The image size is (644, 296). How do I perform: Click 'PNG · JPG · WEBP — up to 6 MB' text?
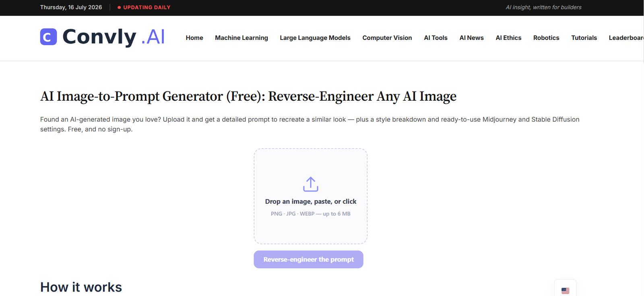tap(311, 214)
